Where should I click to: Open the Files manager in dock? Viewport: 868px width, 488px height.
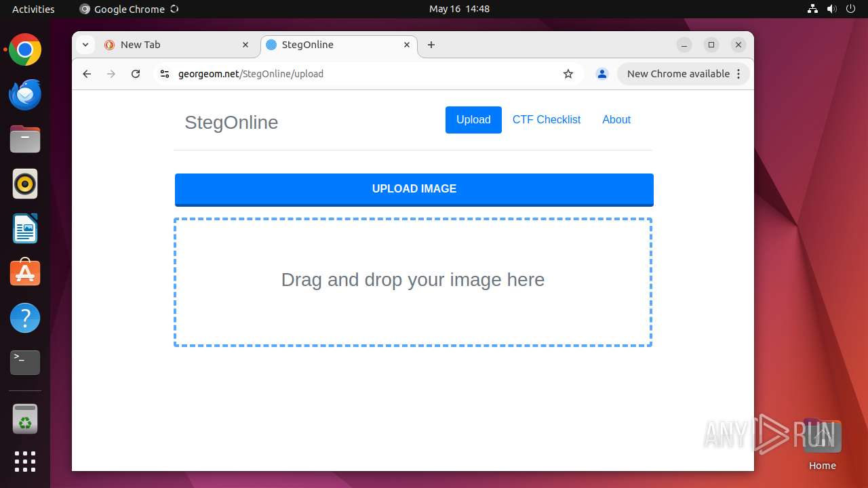[x=25, y=140]
